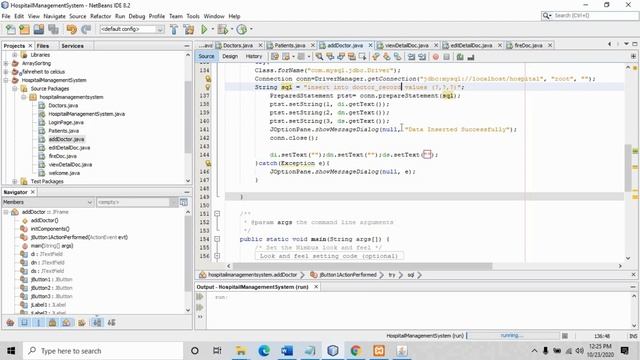
Task: Toggle Sort by Source in Navigator
Action: pyautogui.click(x=111, y=323)
